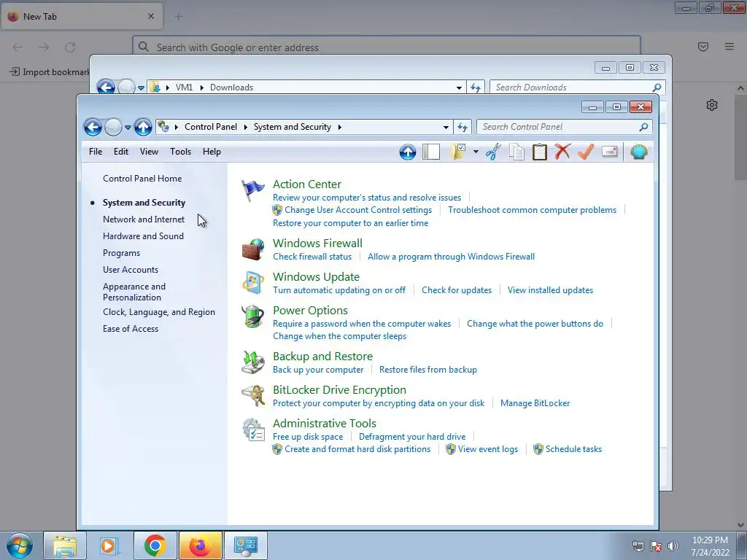The image size is (747, 560).
Task: Expand arrow after VM1 in Downloads window
Action: tap(201, 87)
